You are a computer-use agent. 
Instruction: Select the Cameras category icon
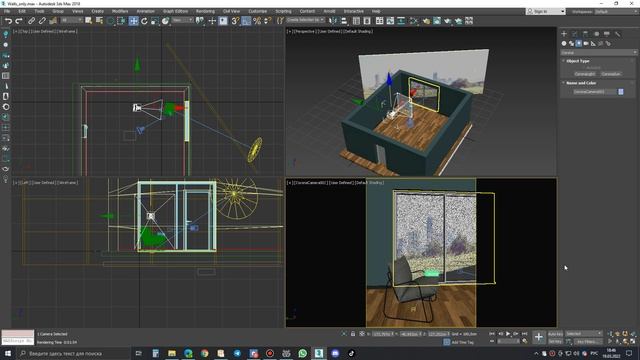[x=586, y=43]
